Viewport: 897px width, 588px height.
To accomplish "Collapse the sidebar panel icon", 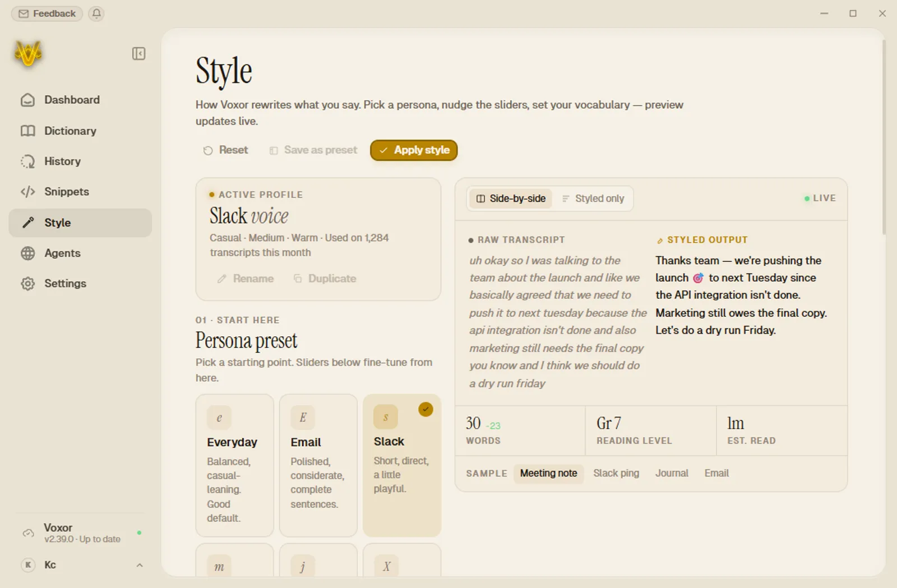I will (138, 54).
